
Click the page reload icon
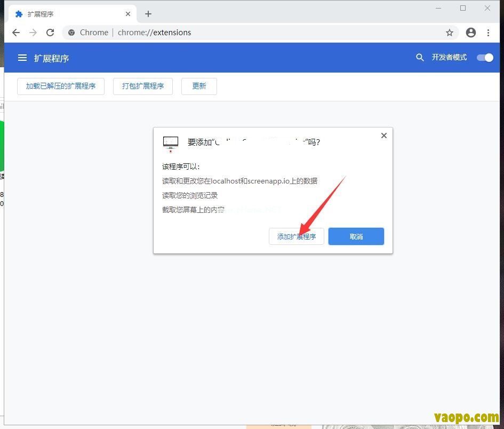point(50,33)
